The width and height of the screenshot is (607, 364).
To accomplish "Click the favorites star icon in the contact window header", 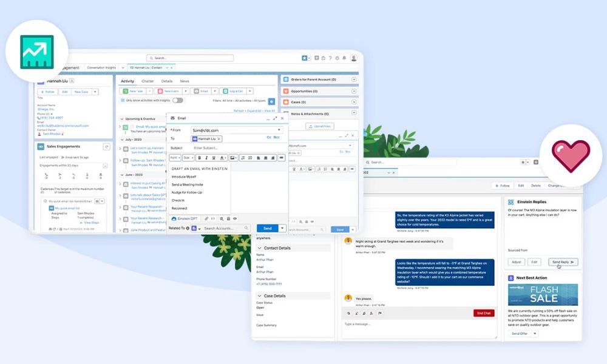I will [304, 58].
